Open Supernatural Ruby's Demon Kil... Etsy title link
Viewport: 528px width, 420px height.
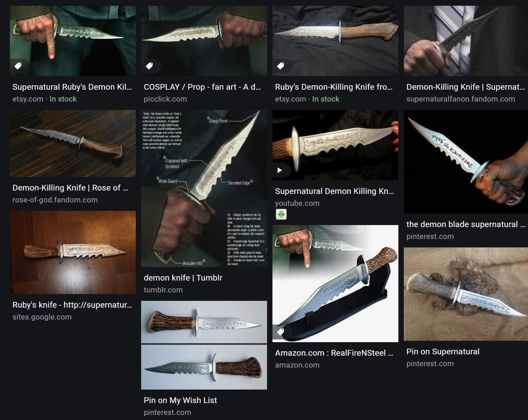tap(72, 87)
